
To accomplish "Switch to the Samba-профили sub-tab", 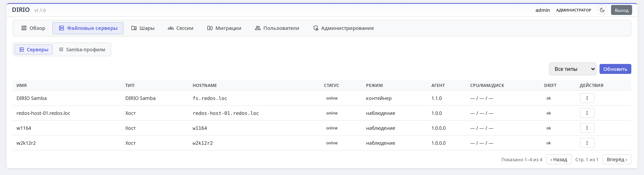I will click(82, 49).
